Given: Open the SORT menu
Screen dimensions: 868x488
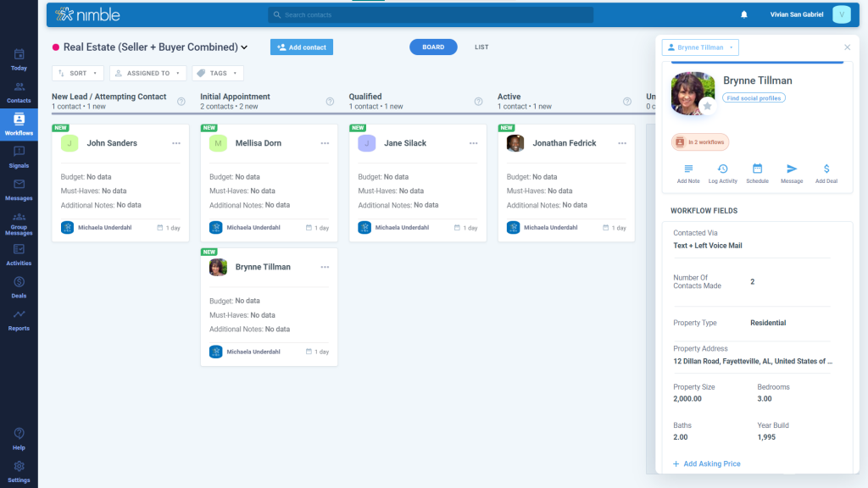Looking at the screenshot, I should pos(77,73).
